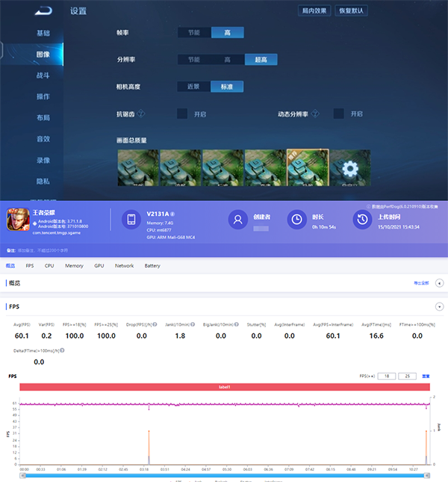Set 帧率 to 节能 option
Viewport: 448px width, 482px height.
coord(194,32)
